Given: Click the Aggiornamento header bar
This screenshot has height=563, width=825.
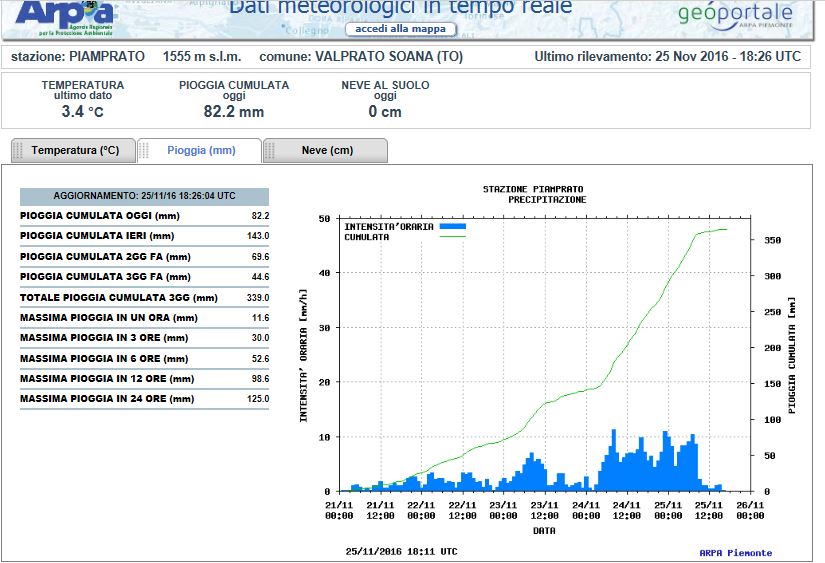Looking at the screenshot, I should [144, 196].
